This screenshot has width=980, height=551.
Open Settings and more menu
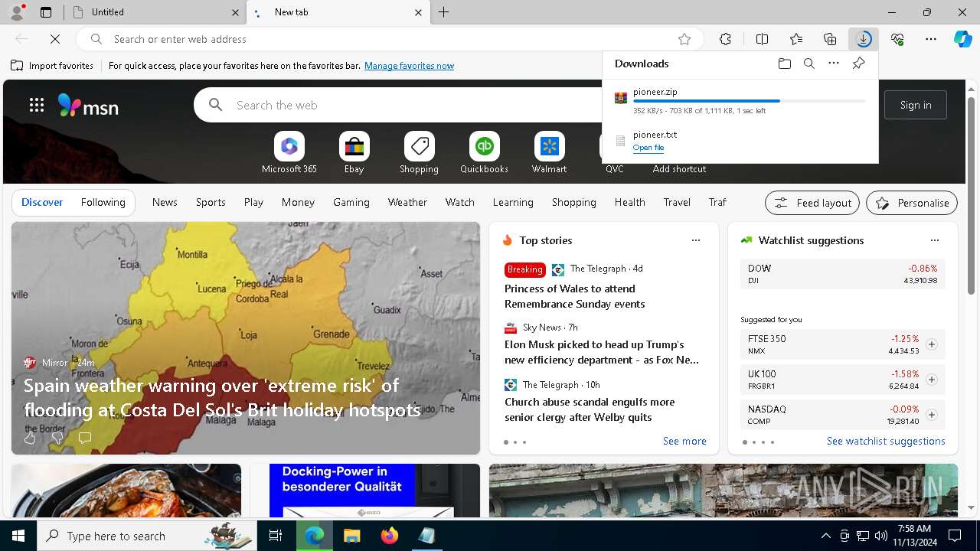click(x=931, y=39)
